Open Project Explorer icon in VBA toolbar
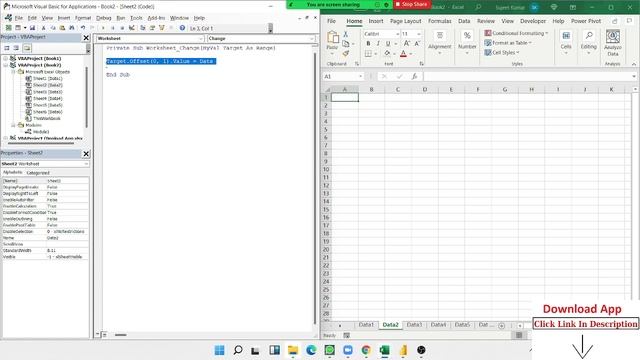This screenshot has height=360, width=640. [x=142, y=28]
